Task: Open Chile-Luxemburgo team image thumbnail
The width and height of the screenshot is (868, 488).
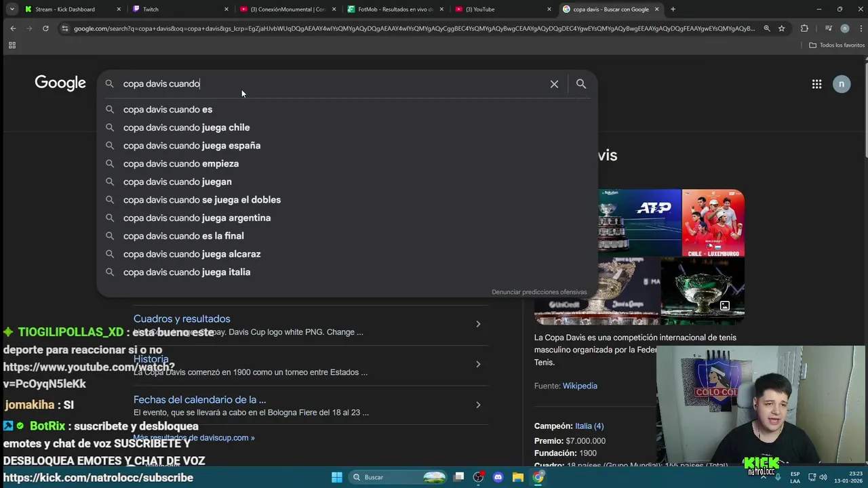Action: point(713,223)
